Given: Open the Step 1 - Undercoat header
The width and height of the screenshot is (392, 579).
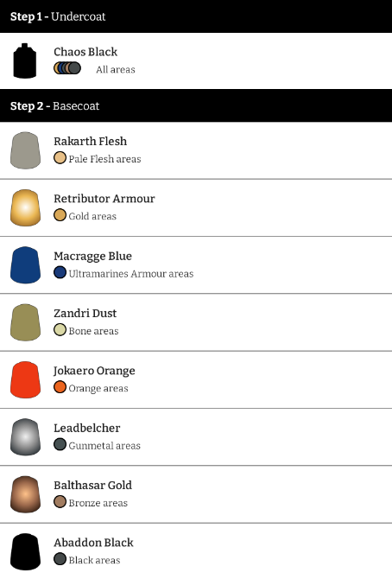Looking at the screenshot, I should pos(196,16).
